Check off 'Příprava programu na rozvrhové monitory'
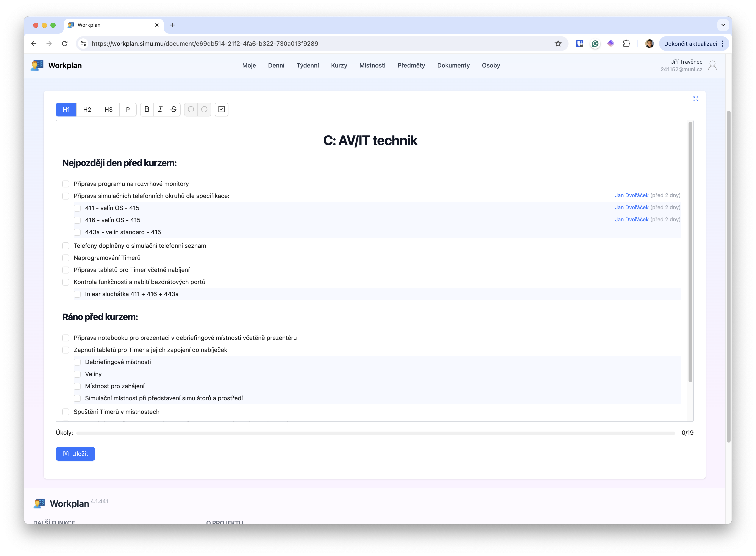The width and height of the screenshot is (756, 556). [66, 184]
